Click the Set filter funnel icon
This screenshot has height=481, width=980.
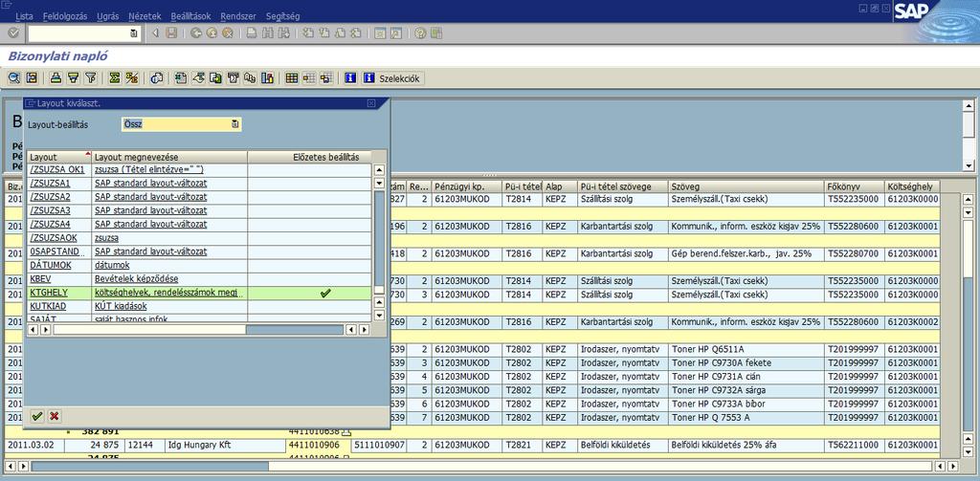pos(91,78)
